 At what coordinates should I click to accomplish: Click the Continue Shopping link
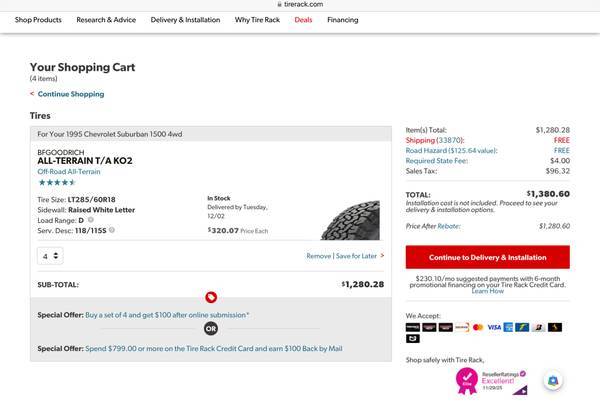[70, 94]
